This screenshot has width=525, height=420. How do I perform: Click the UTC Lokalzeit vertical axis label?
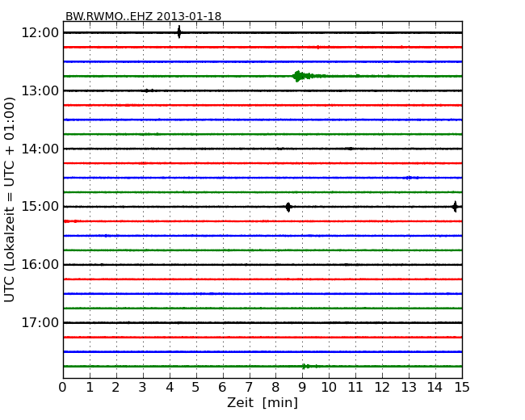[x=10, y=199]
